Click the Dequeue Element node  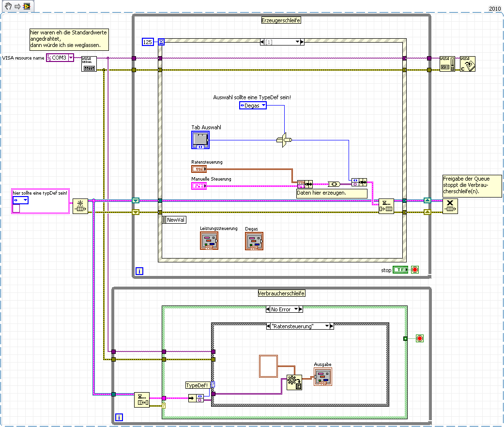(142, 400)
